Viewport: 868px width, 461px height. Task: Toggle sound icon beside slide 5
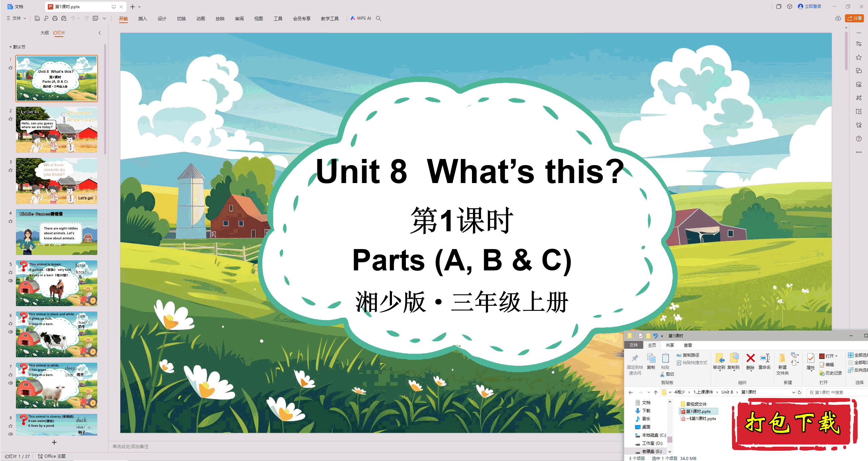11,281
